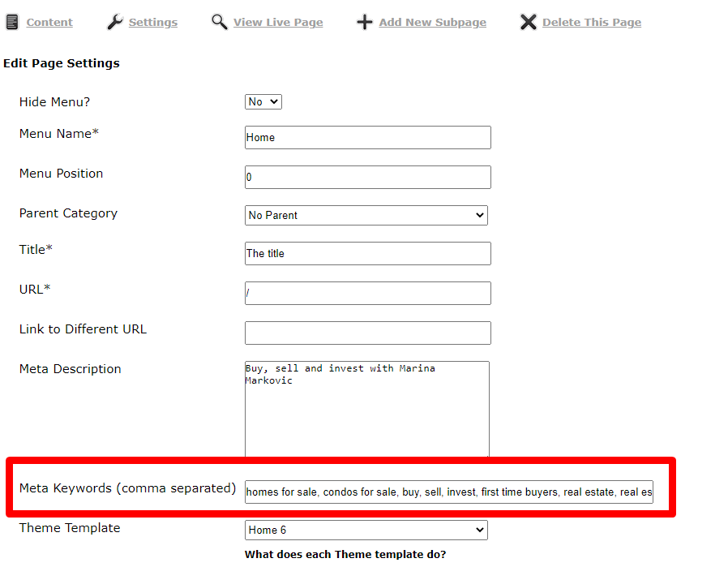Click the 'Hide Menu?' label
The image size is (728, 567).
[x=54, y=102]
